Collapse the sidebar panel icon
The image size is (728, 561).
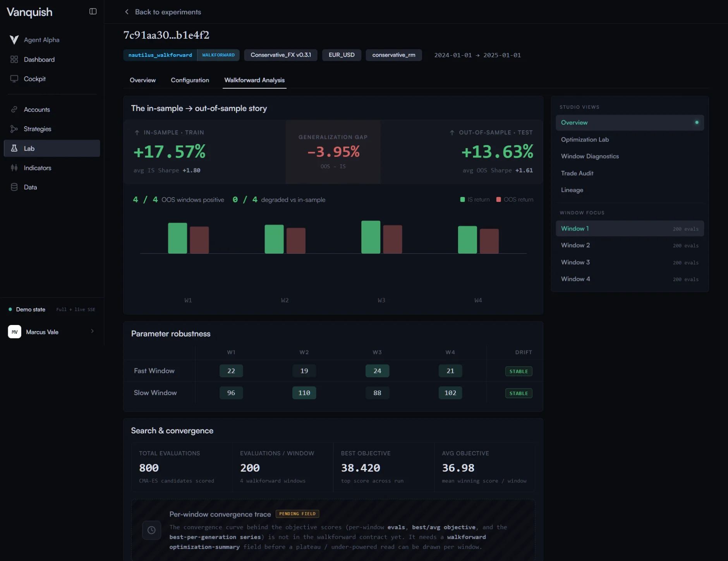(x=93, y=12)
